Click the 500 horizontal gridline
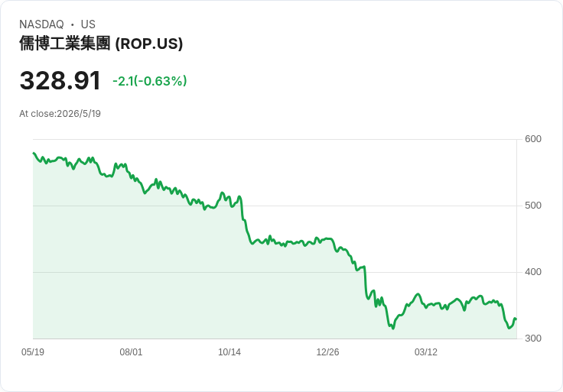563x392 pixels. tap(275, 206)
